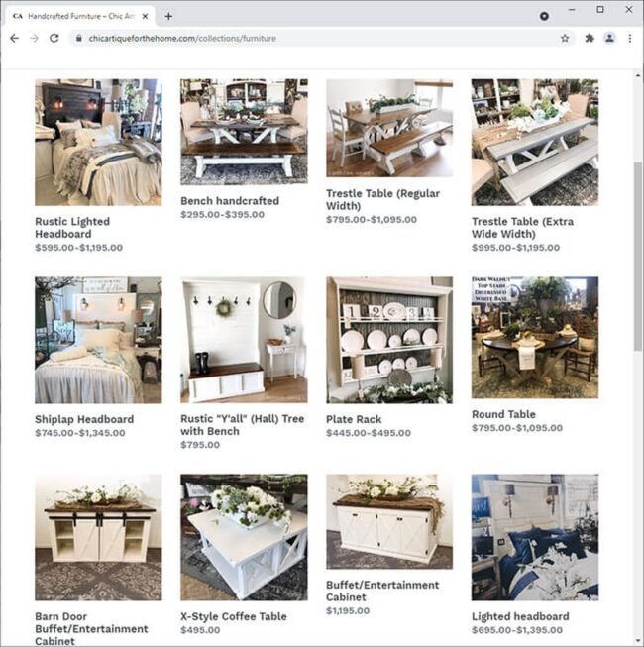Open a new browser tab
The height and width of the screenshot is (647, 644).
click(x=168, y=16)
